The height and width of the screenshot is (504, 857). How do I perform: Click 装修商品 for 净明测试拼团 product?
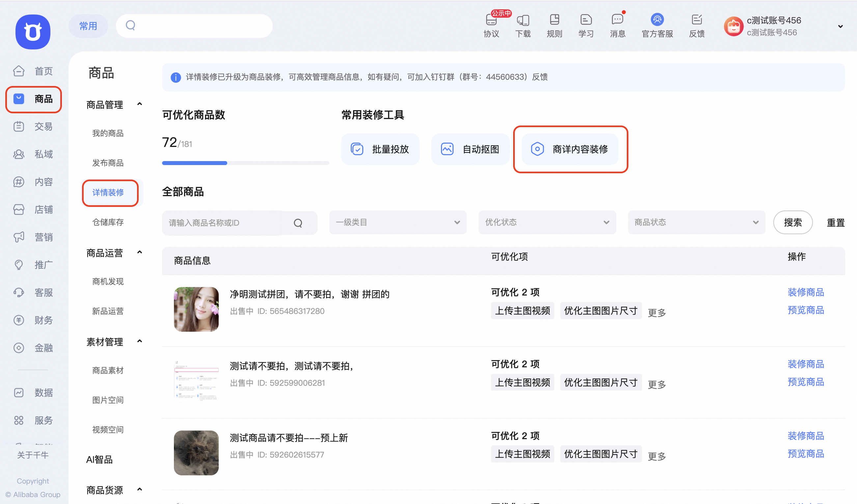(x=805, y=292)
